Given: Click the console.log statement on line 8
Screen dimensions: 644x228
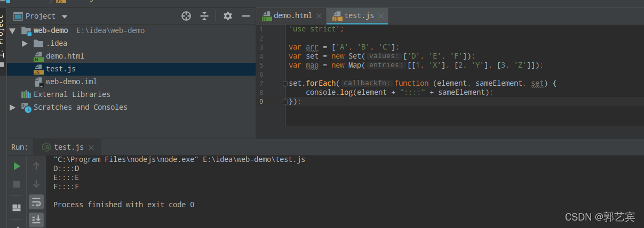Looking at the screenshot, I should 399,93.
